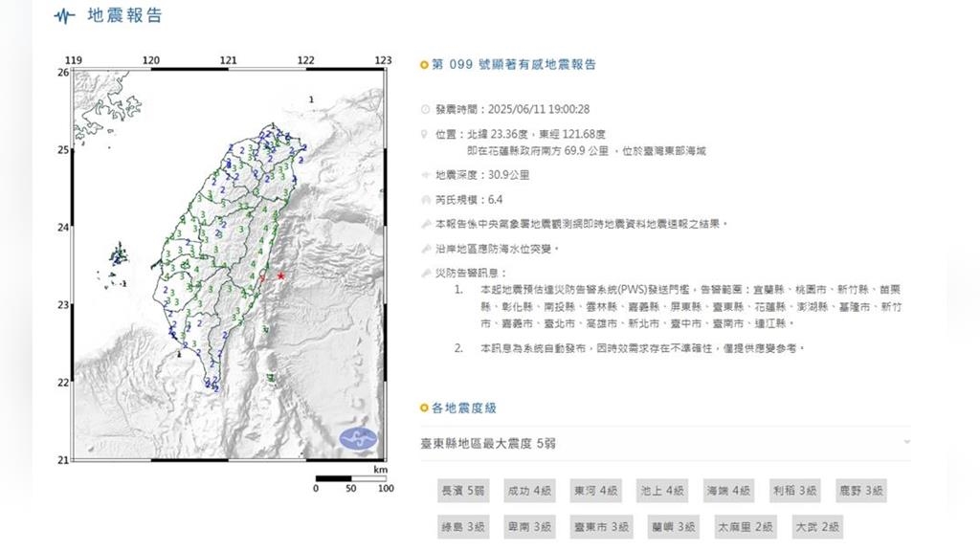This screenshot has height=551, width=980.
Task: Click the kilometer scale bar below the map
Action: [x=349, y=478]
